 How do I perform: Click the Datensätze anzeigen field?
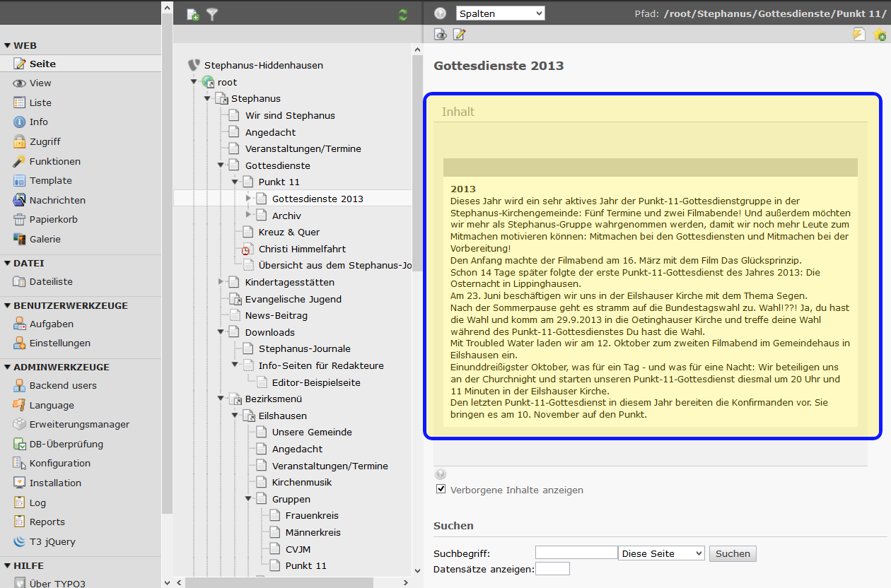click(x=552, y=568)
